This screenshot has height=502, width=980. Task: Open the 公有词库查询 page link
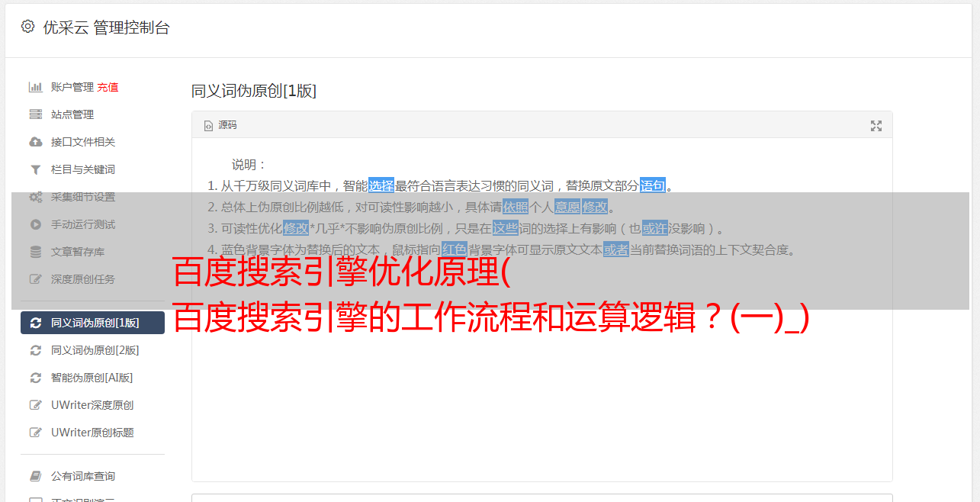[x=83, y=476]
